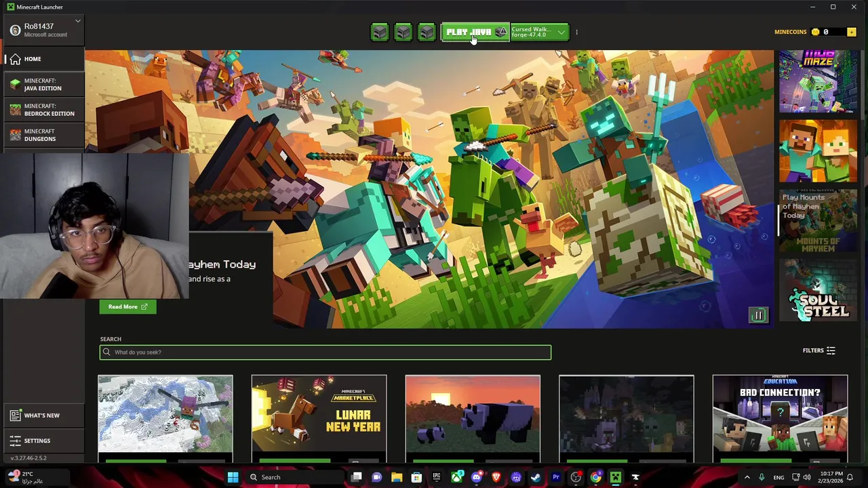This screenshot has height=488, width=868.
Task: Click the launcher version v.3.27.46-2.5.2 text
Action: pyautogui.click(x=28, y=458)
